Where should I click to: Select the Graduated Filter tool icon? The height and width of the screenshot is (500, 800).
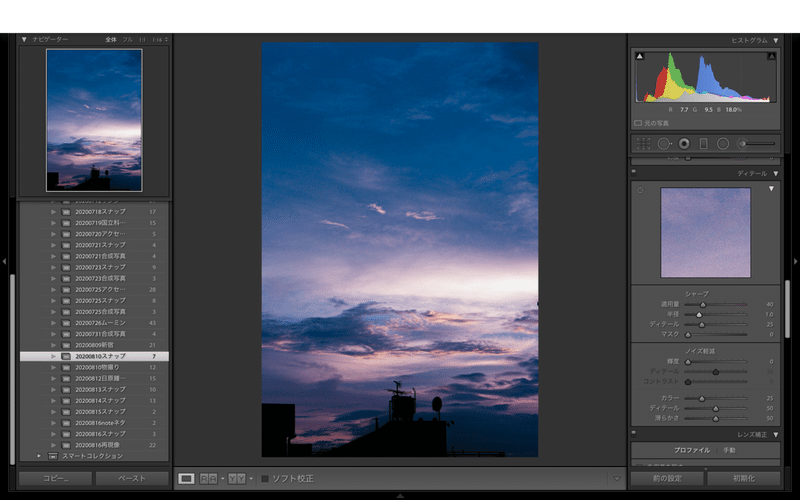704,144
